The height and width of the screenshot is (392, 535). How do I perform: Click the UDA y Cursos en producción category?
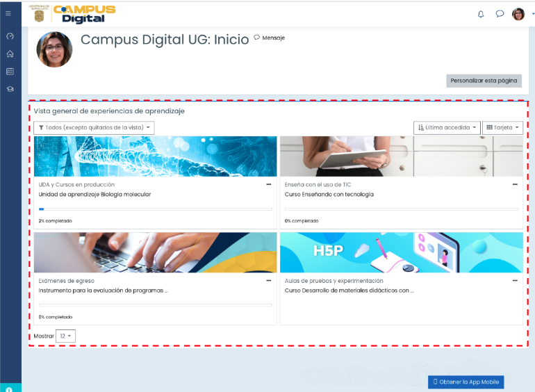point(76,185)
